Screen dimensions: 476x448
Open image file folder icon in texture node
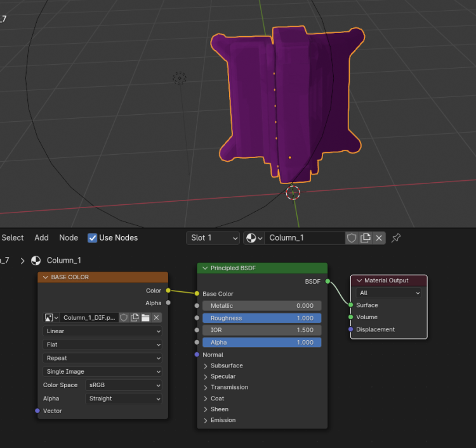point(145,317)
